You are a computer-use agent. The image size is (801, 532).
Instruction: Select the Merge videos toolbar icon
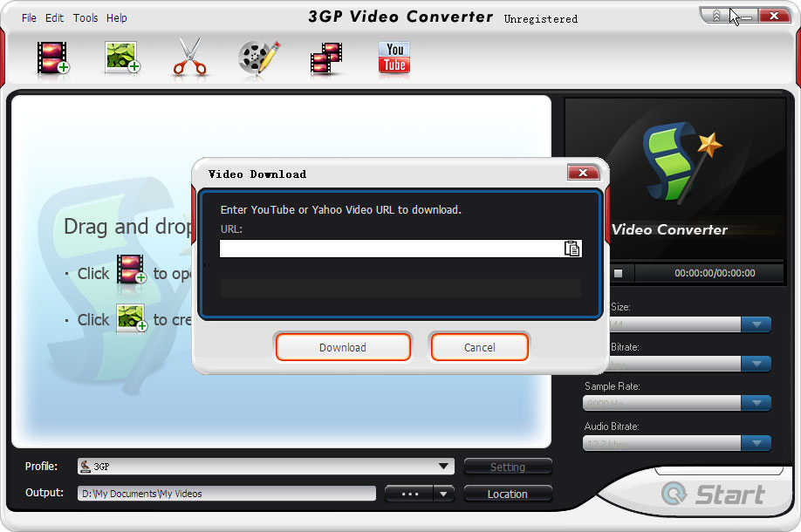(x=325, y=57)
